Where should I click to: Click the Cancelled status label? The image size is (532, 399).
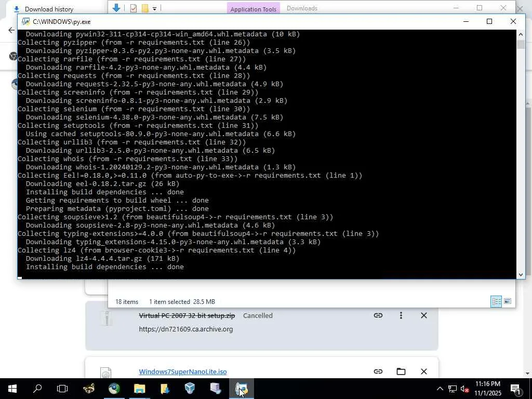pos(258,315)
